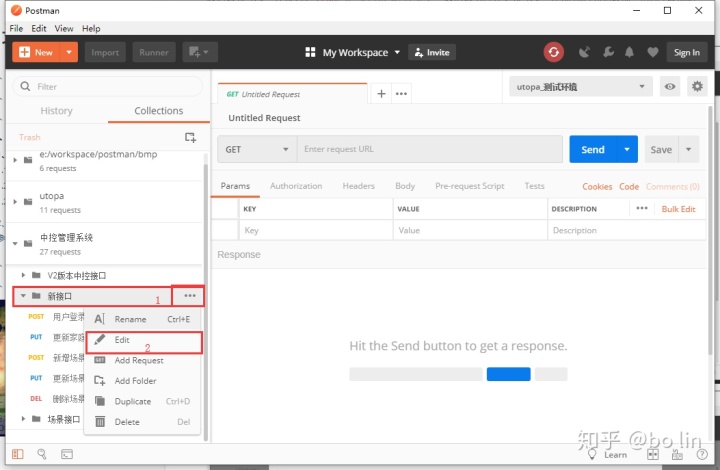
Task: Click the Sign In button
Action: coord(687,52)
